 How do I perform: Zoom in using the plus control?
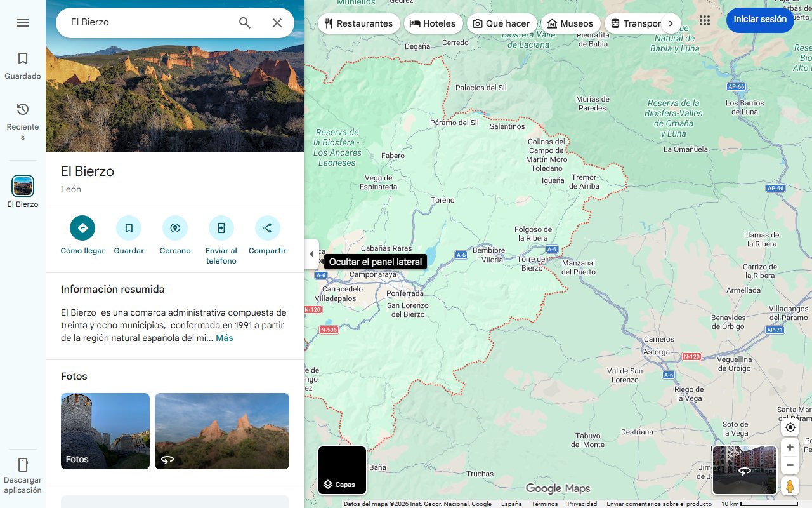point(789,447)
